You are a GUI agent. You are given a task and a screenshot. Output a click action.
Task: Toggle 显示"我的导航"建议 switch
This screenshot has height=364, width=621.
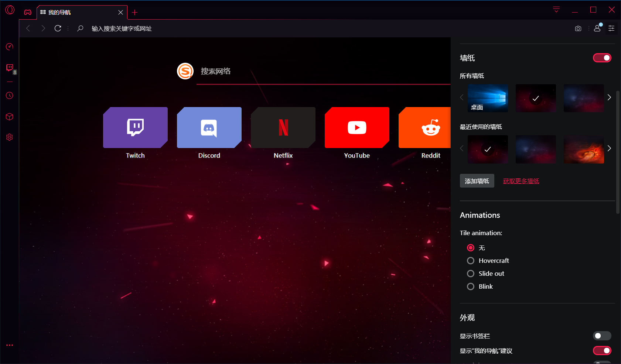[x=602, y=351]
